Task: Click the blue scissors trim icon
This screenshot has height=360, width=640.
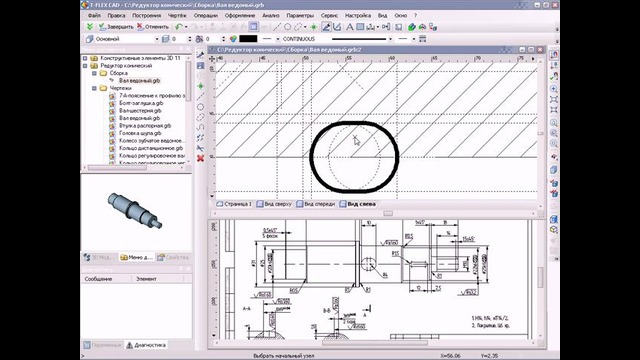Action: click(200, 148)
